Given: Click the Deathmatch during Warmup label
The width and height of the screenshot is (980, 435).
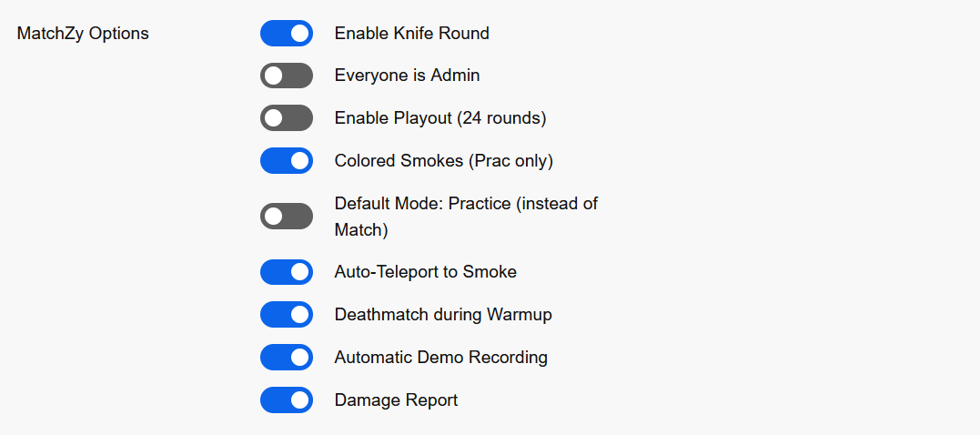Looking at the screenshot, I should (442, 315).
